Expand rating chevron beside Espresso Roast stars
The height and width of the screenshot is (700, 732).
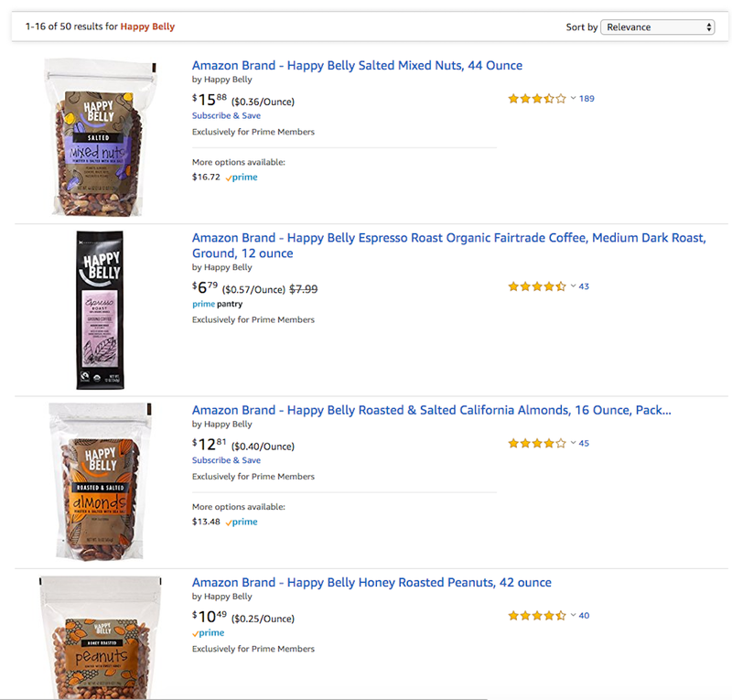pos(573,285)
